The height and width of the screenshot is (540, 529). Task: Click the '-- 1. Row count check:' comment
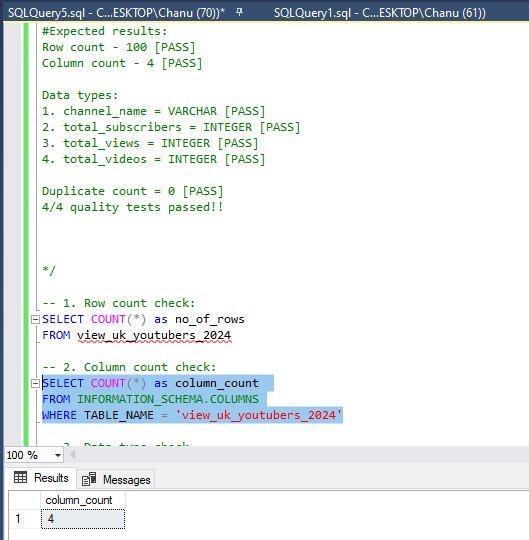(118, 303)
